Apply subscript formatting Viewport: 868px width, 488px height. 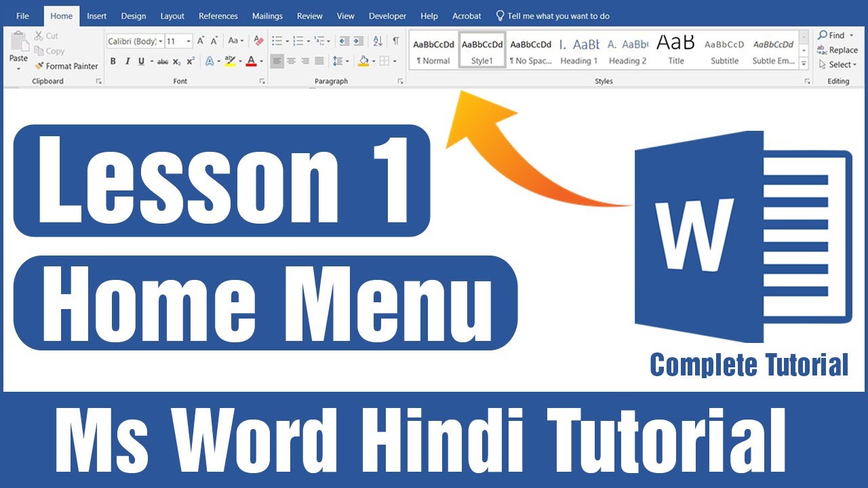click(176, 62)
